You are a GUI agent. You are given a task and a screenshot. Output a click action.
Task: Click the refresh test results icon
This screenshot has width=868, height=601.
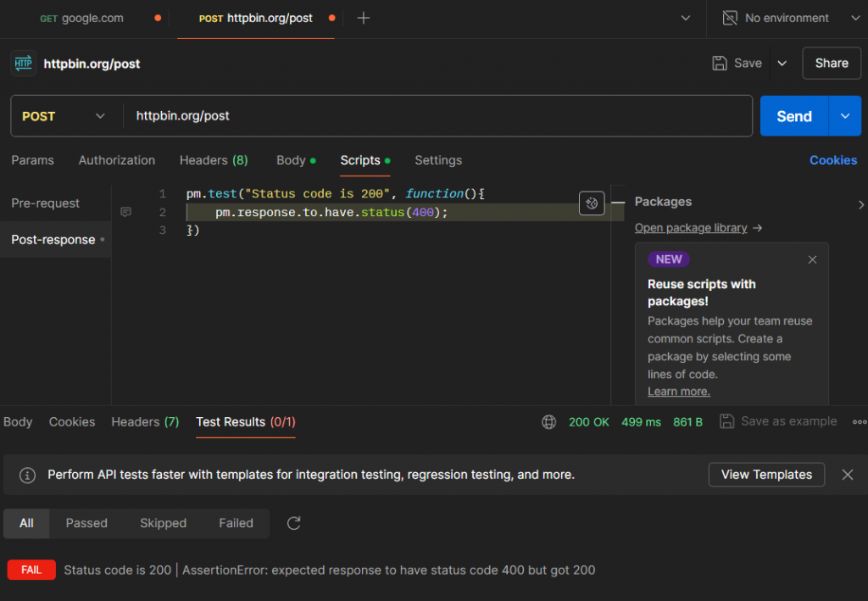[294, 523]
